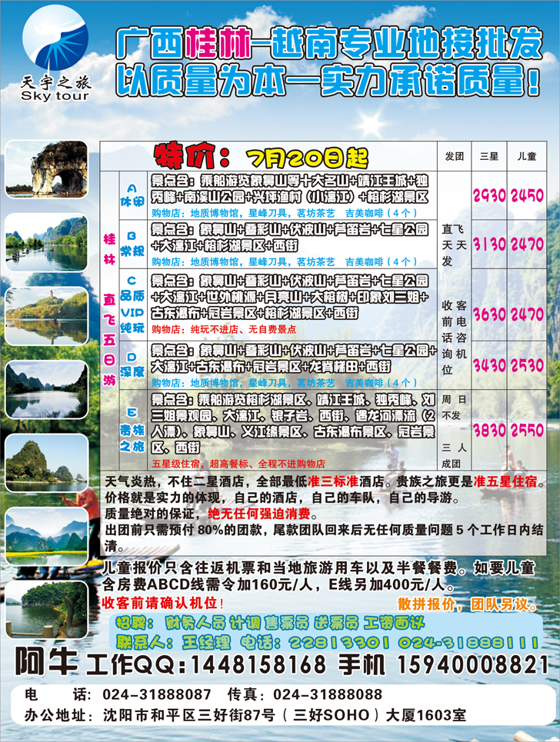The image size is (560, 742).
Task: Select the A 休闲 route label
Action: pyautogui.click(x=132, y=196)
